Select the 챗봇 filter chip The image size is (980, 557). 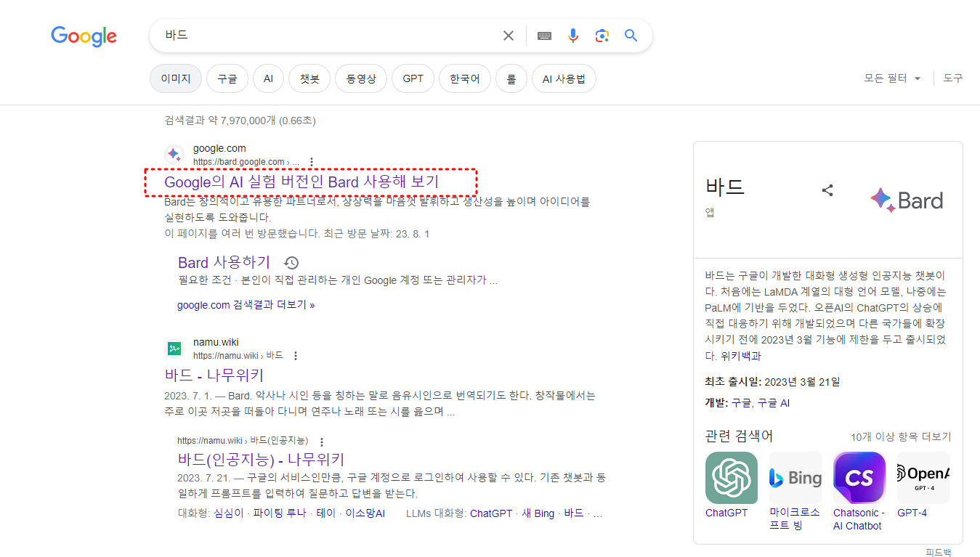click(x=309, y=78)
